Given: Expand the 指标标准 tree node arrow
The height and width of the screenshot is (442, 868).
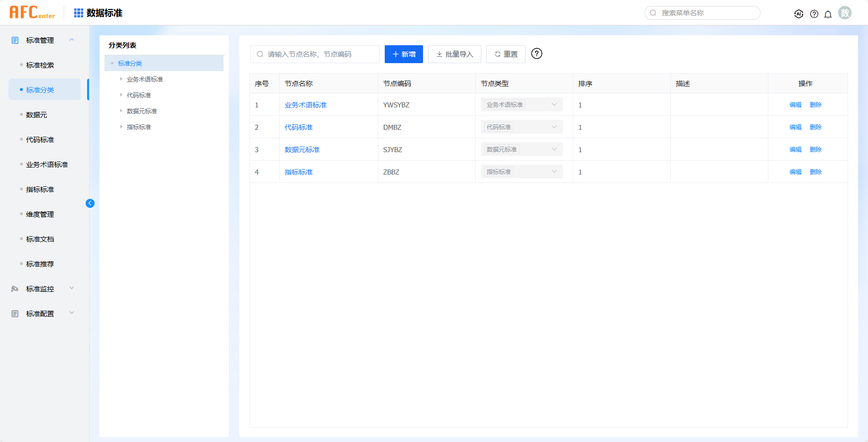Looking at the screenshot, I should click(x=121, y=127).
